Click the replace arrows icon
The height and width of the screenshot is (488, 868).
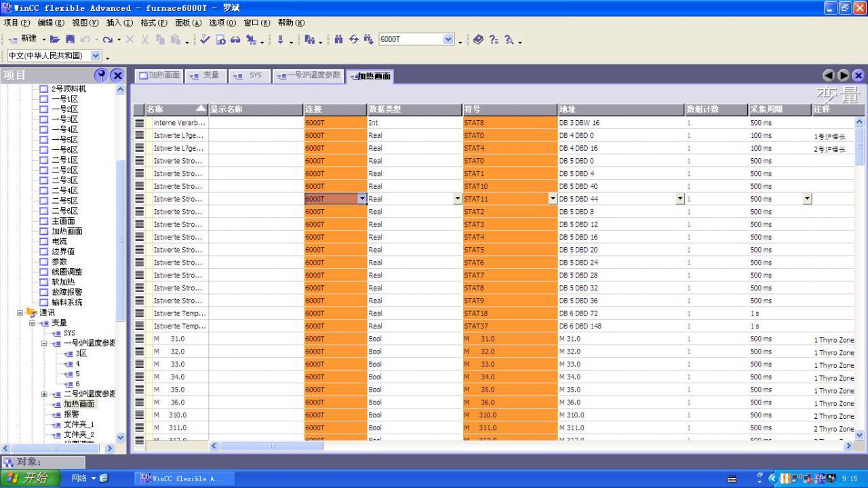pos(353,39)
